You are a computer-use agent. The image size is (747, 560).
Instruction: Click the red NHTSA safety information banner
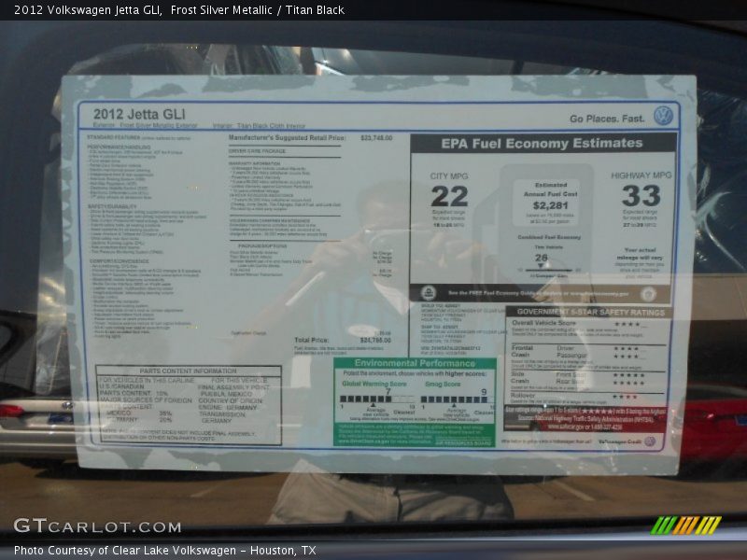[585, 419]
